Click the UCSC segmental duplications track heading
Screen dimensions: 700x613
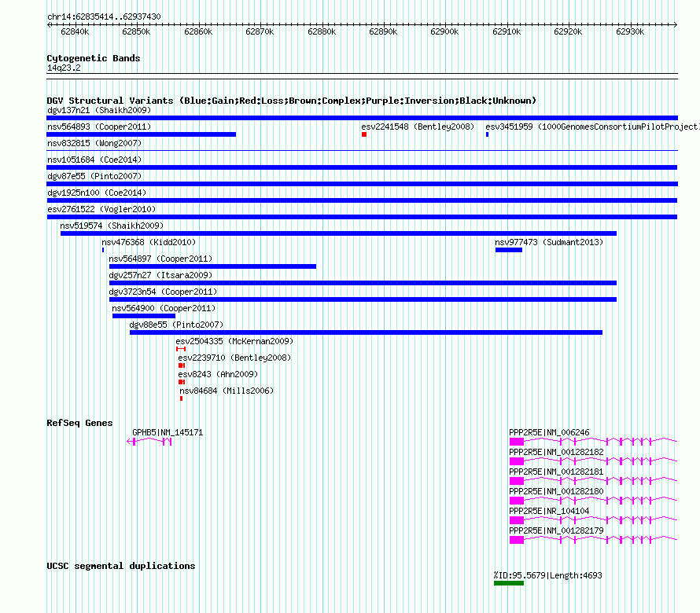pos(121,566)
